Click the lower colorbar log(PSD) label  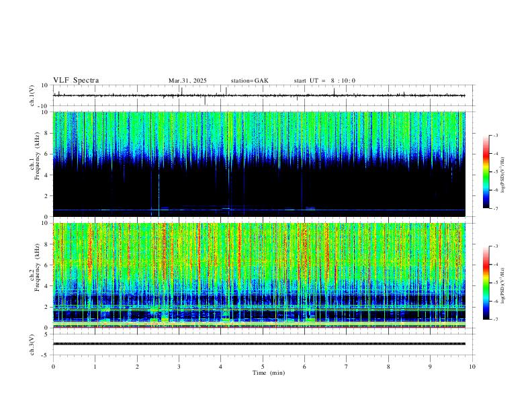[504, 285]
